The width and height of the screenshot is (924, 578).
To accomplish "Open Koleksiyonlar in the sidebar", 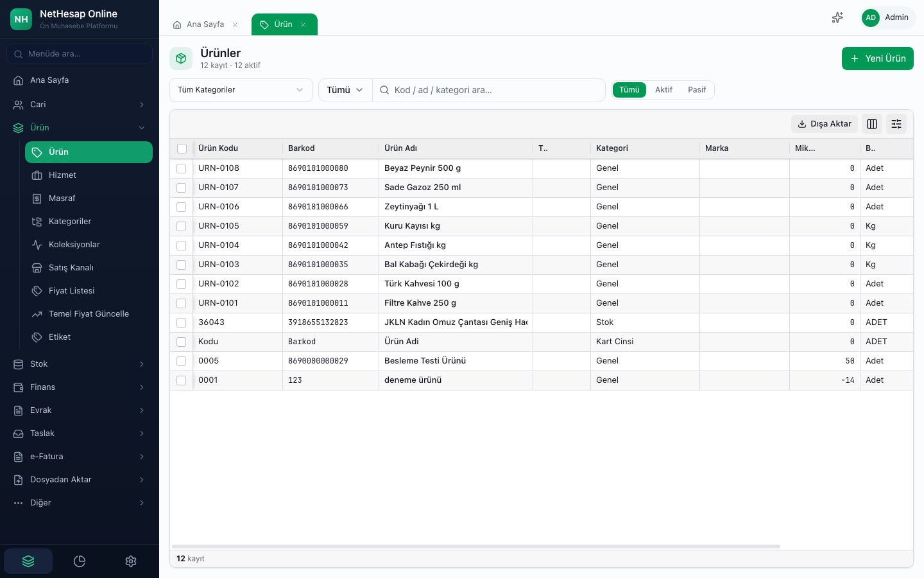I will 89,245.
